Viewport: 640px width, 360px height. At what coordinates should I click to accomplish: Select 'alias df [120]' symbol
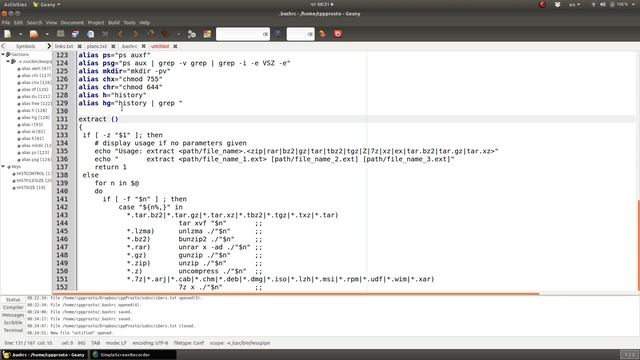click(x=35, y=89)
